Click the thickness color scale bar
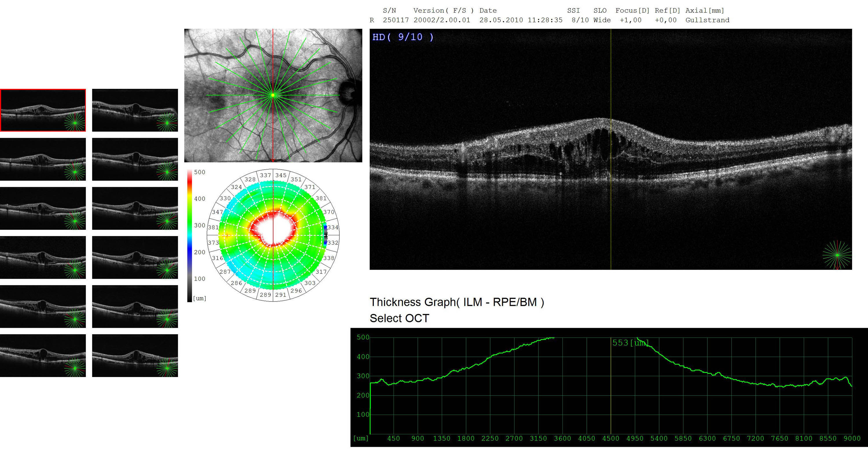The width and height of the screenshot is (868, 476). (x=190, y=236)
